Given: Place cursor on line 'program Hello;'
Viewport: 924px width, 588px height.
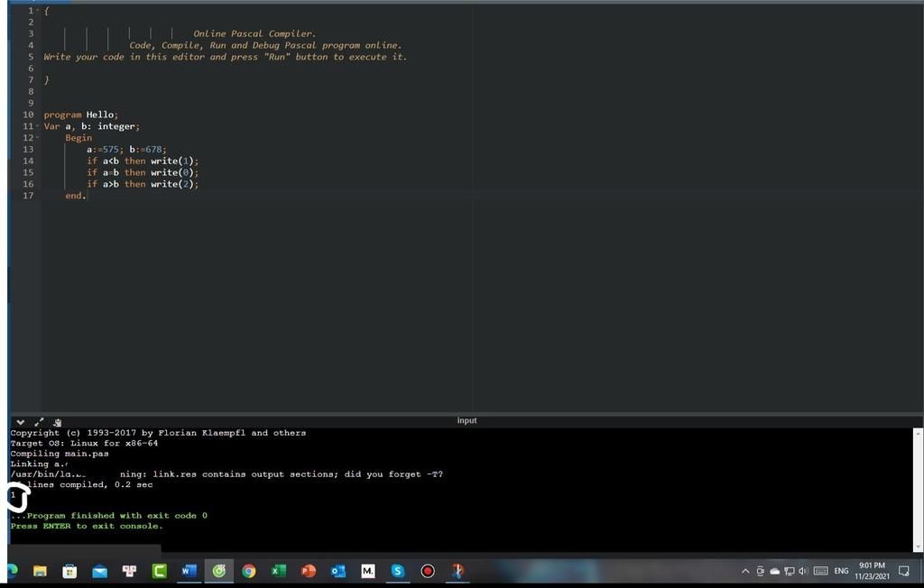Looking at the screenshot, I should tap(80, 115).
